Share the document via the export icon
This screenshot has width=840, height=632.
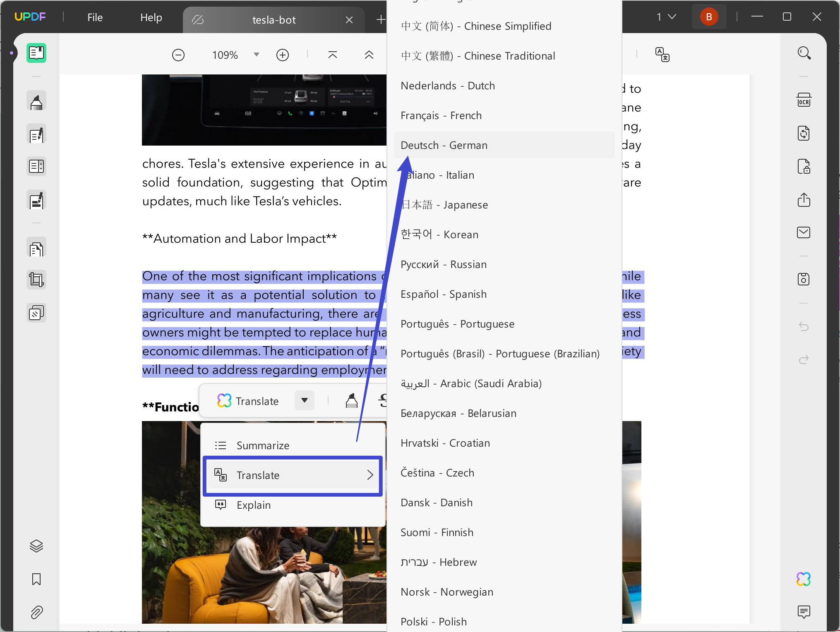coord(804,200)
